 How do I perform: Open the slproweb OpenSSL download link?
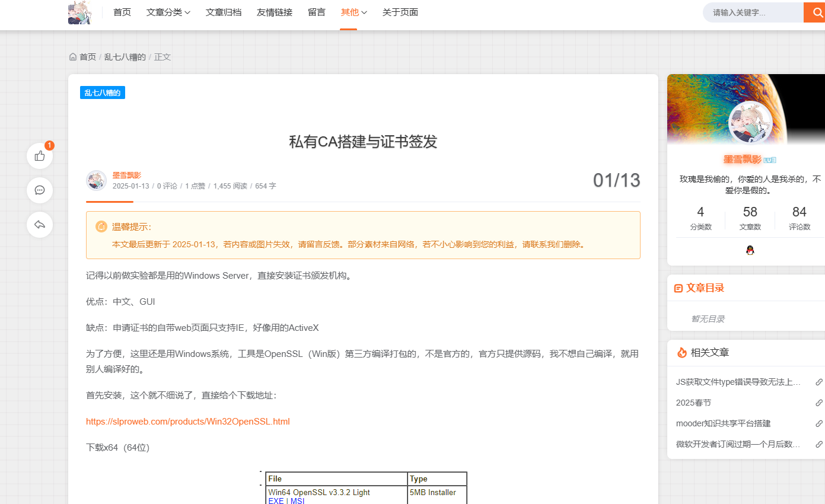(x=188, y=422)
